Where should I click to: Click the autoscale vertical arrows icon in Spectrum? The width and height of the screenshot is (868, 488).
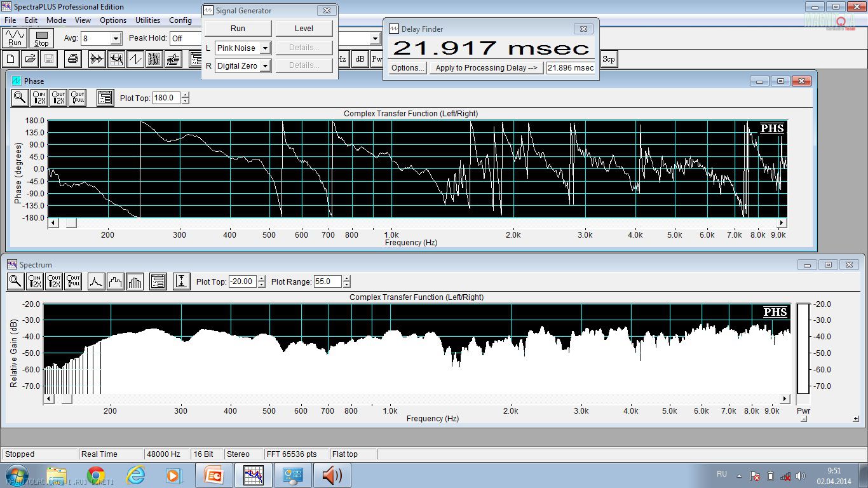(x=182, y=281)
